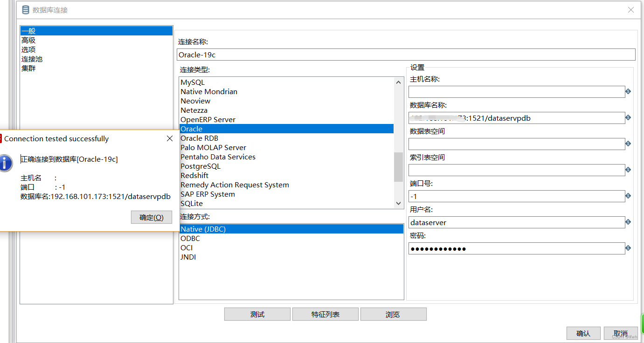Click variable icon beside data tablespace field
This screenshot has height=343, width=644.
coord(628,144)
